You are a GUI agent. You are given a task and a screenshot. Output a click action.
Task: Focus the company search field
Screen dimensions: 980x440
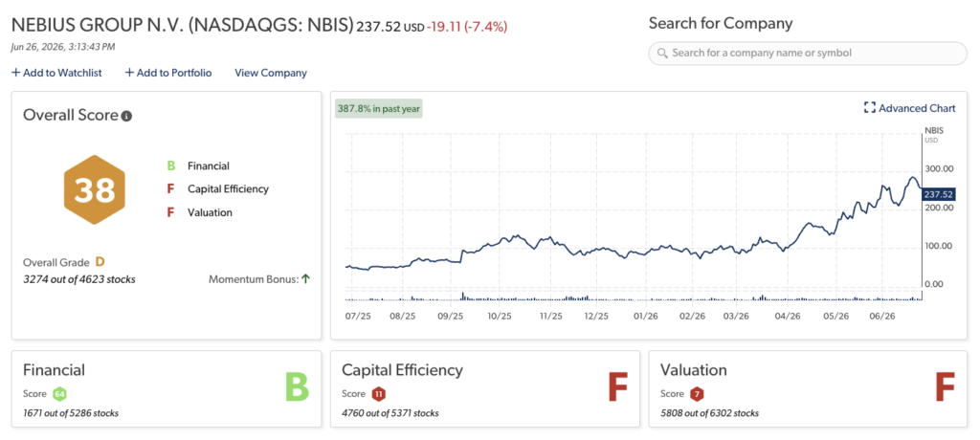click(808, 54)
